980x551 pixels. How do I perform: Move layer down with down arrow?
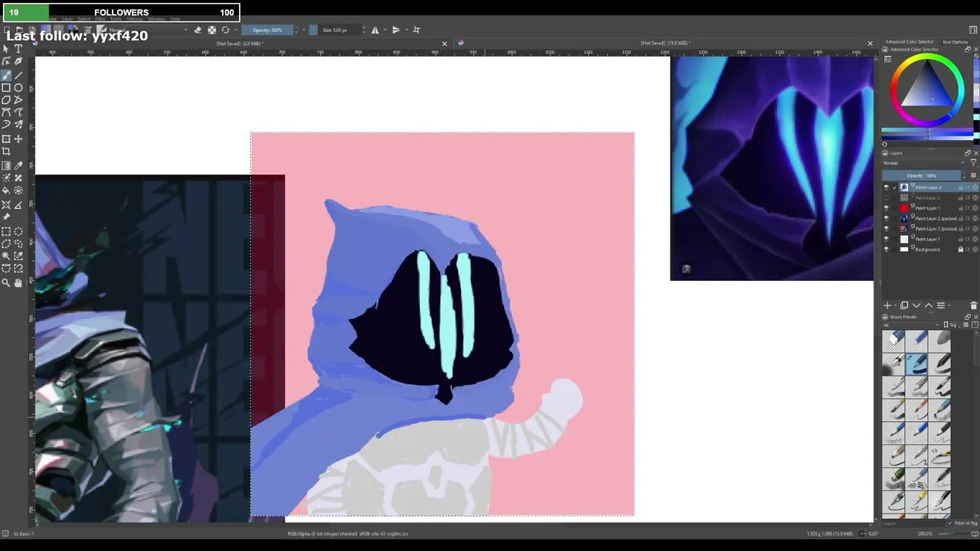916,305
